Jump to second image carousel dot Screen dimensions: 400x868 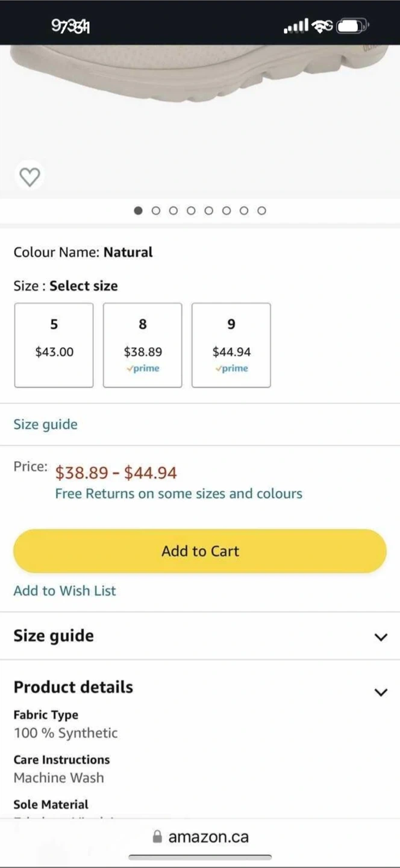click(156, 210)
